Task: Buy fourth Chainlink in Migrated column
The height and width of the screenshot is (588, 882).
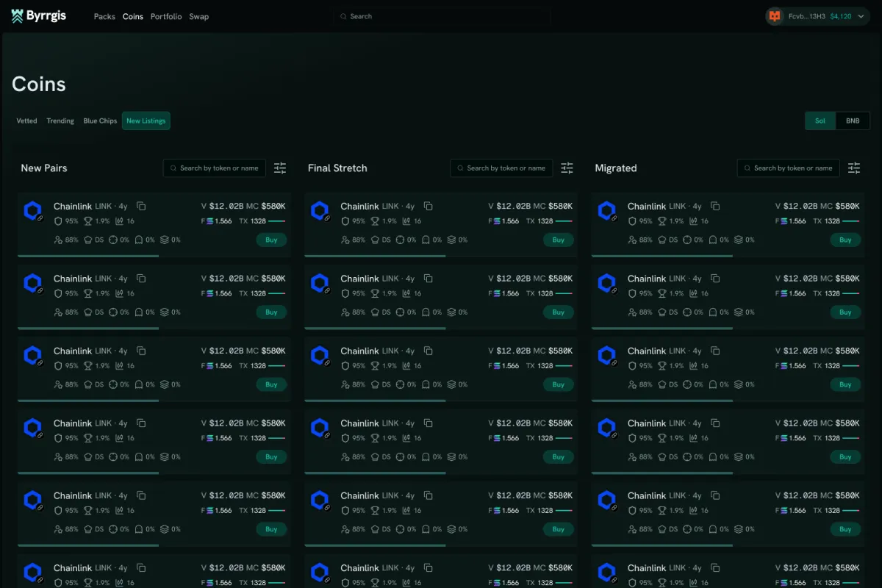Action: [845, 456]
